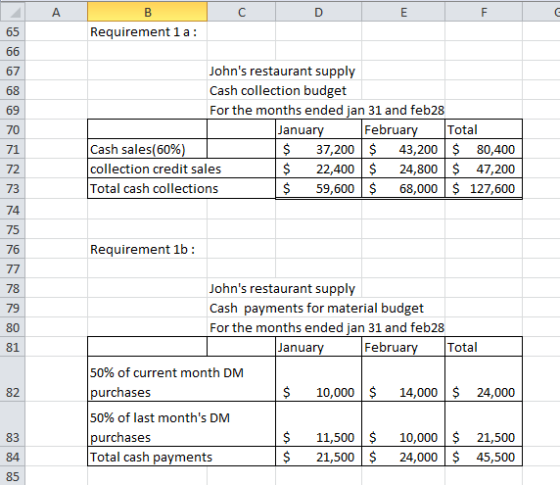Select row 79 header
This screenshot has height=485, width=560.
coord(12,308)
